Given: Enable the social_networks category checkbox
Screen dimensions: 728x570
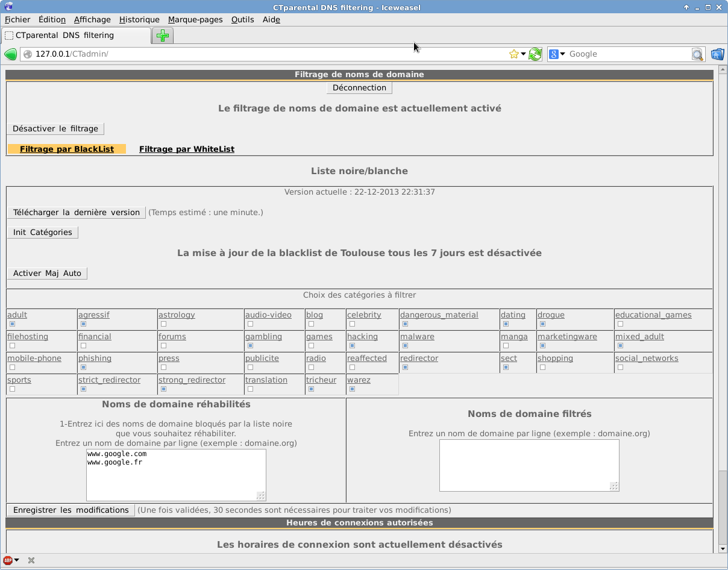Looking at the screenshot, I should 620,368.
